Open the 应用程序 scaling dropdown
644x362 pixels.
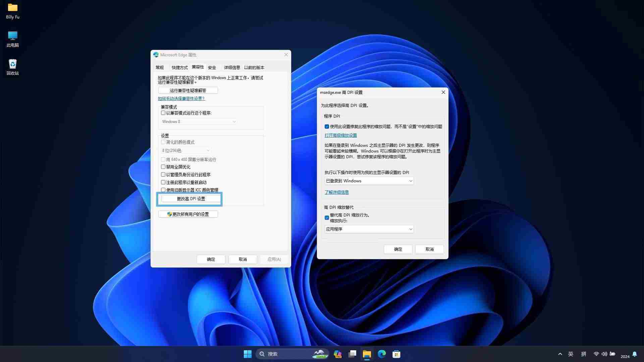(x=369, y=229)
